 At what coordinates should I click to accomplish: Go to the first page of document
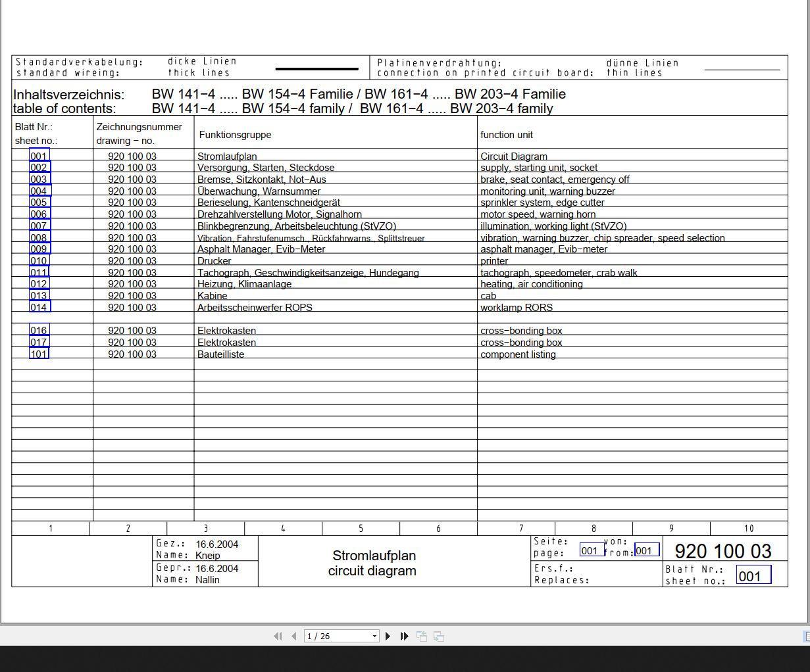pos(278,636)
